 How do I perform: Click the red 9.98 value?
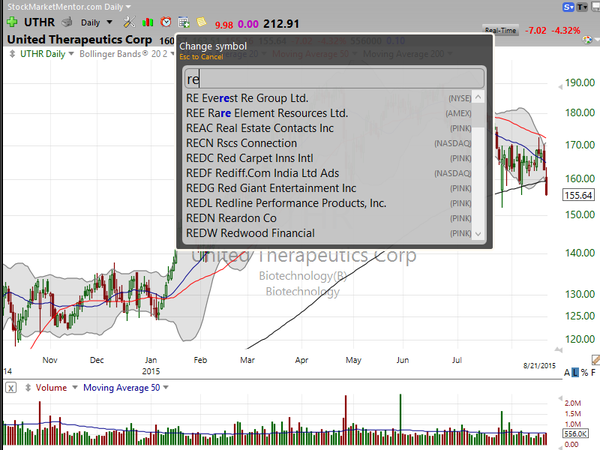pyautogui.click(x=224, y=25)
